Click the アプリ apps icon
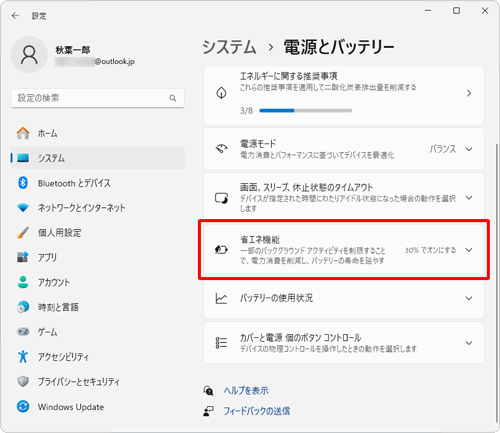 tap(23, 257)
